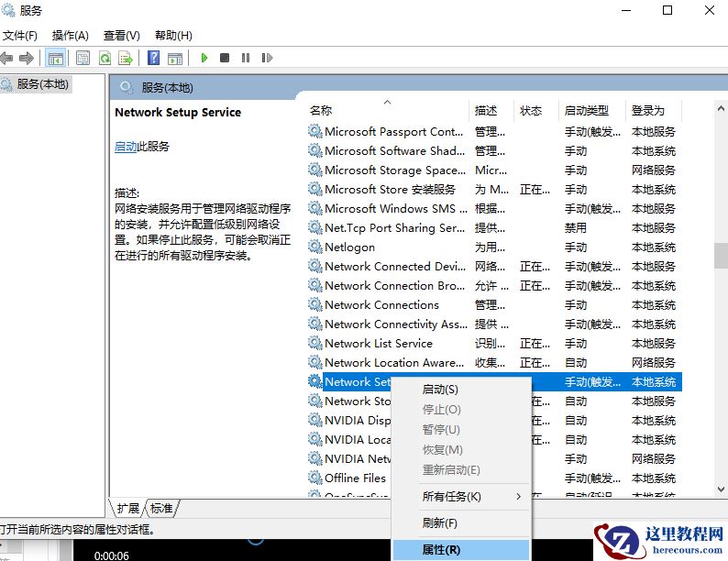Maximize the Services window
The width and height of the screenshot is (728, 561).
[667, 10]
